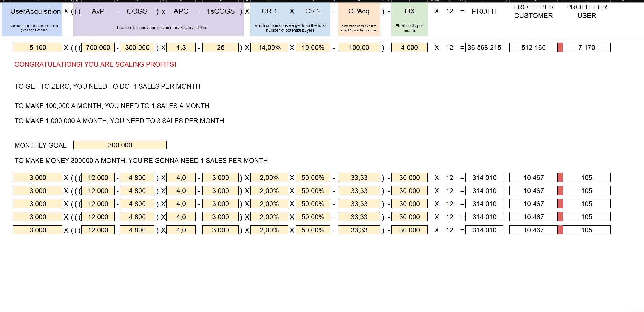Click the CPAcq input showing 100,00

pyautogui.click(x=359, y=47)
